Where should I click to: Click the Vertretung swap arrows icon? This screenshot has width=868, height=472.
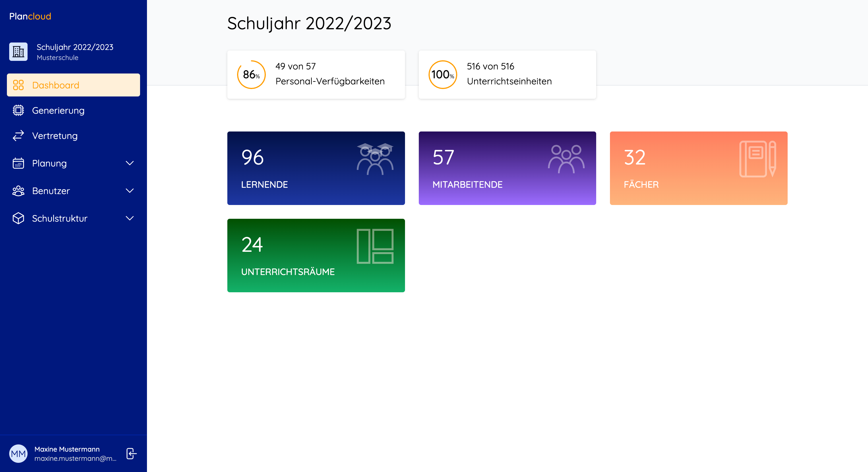tap(18, 136)
